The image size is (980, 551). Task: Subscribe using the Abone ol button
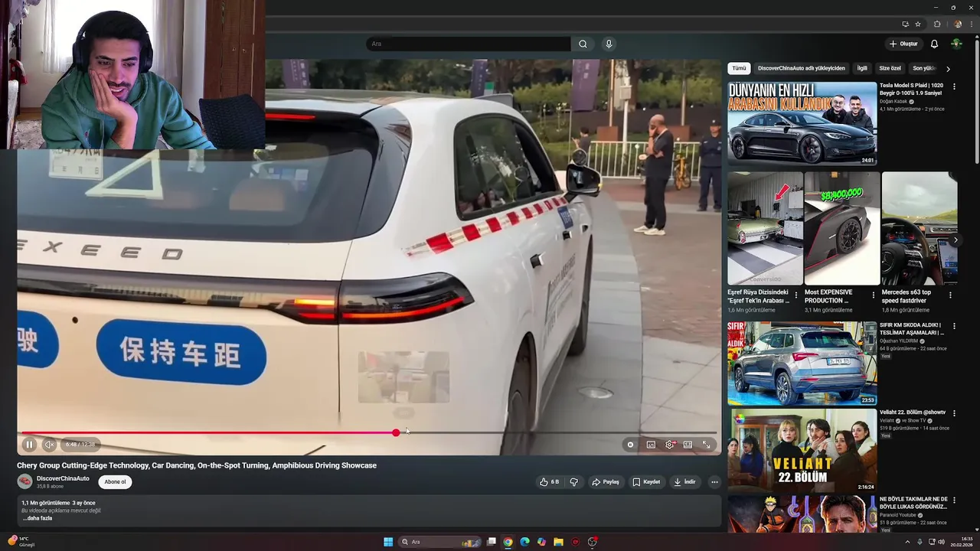(x=115, y=482)
